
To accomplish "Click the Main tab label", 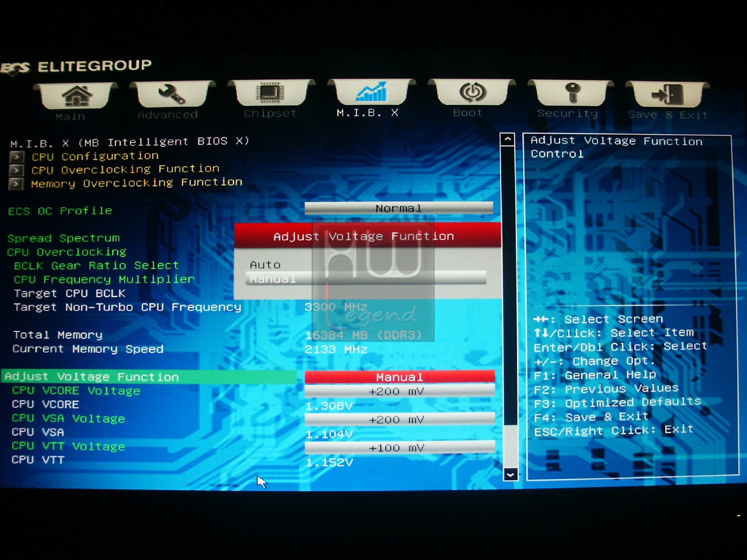I will 71,117.
